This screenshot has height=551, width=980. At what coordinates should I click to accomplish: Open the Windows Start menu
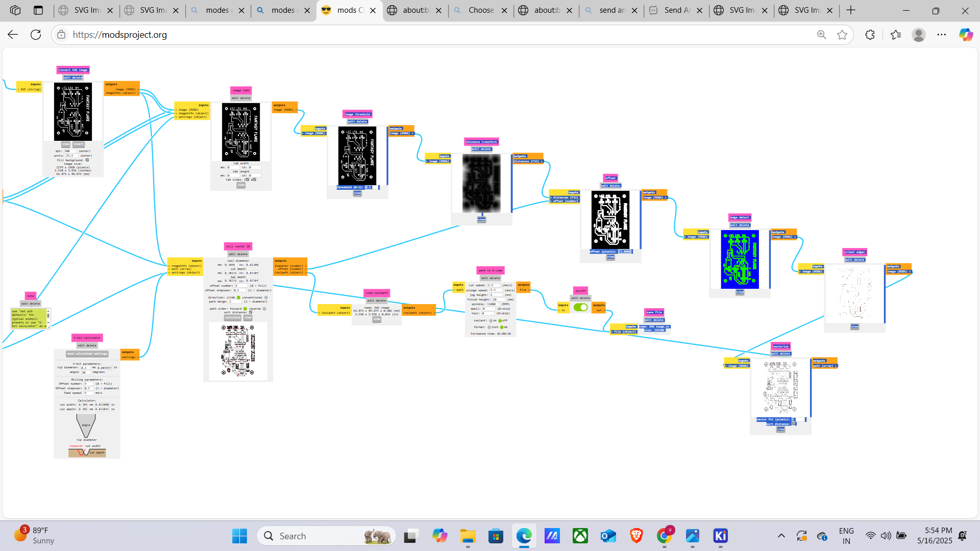pos(239,536)
